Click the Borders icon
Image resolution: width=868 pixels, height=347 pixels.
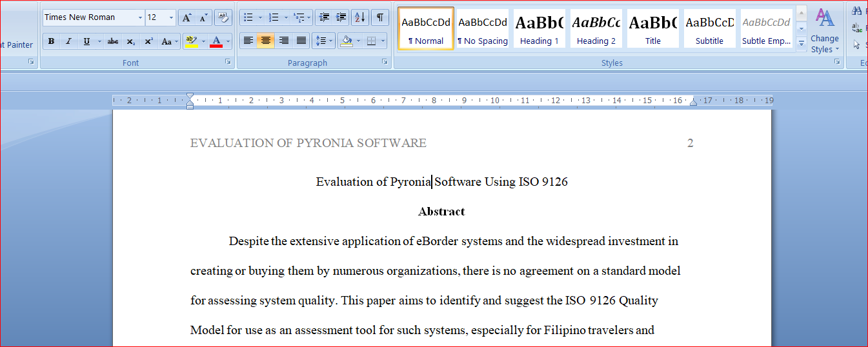[371, 41]
